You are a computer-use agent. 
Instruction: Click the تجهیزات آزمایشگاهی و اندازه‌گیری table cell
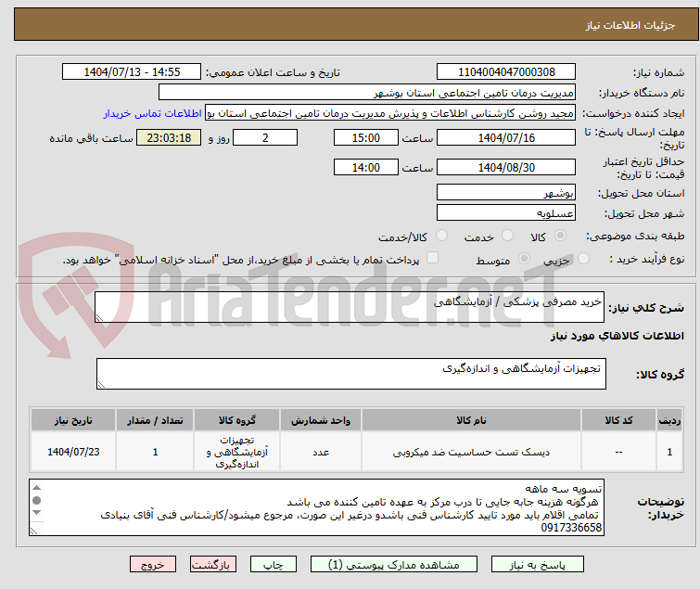click(237, 452)
